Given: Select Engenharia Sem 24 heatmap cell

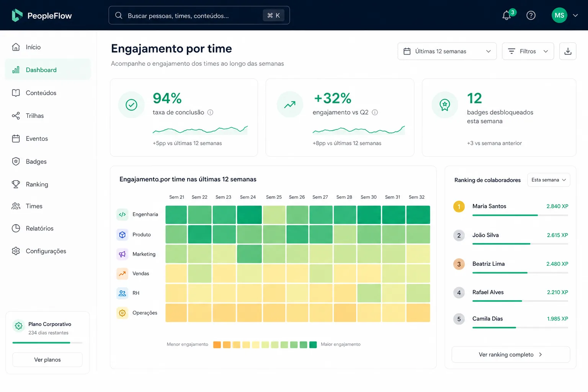Looking at the screenshot, I should coord(249,215).
